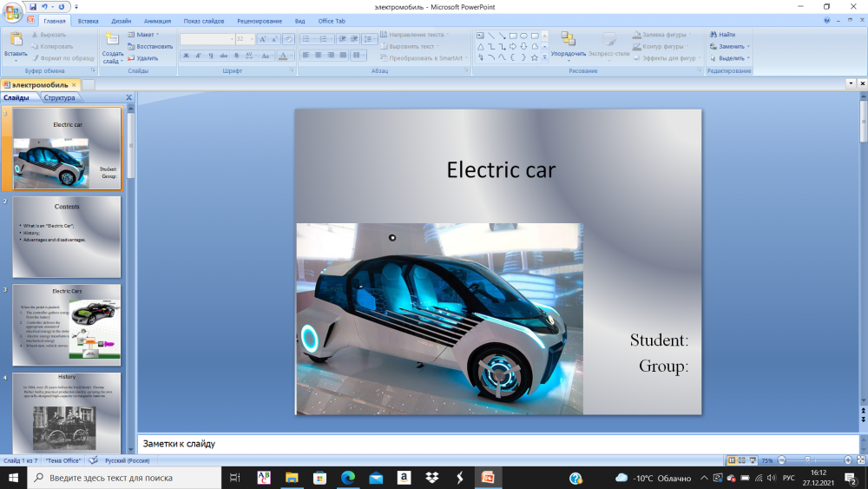Click the zoom slider in status bar
Viewport: 868px width, 489px height.
tap(807, 459)
